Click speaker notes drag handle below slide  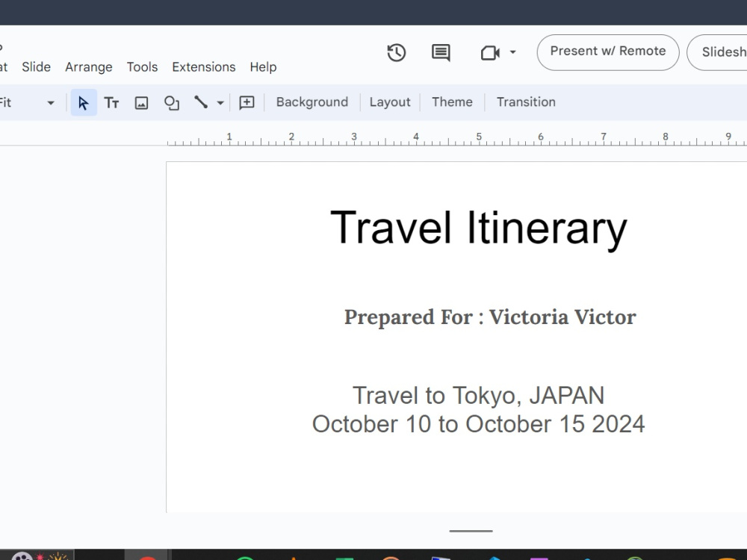coord(471,530)
